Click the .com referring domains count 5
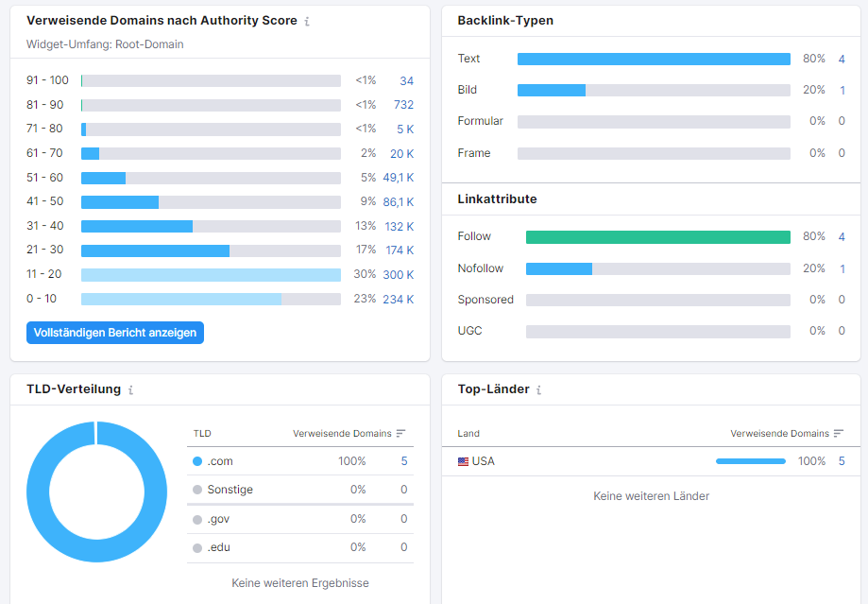Viewport: 868px width, 604px height. click(x=404, y=461)
